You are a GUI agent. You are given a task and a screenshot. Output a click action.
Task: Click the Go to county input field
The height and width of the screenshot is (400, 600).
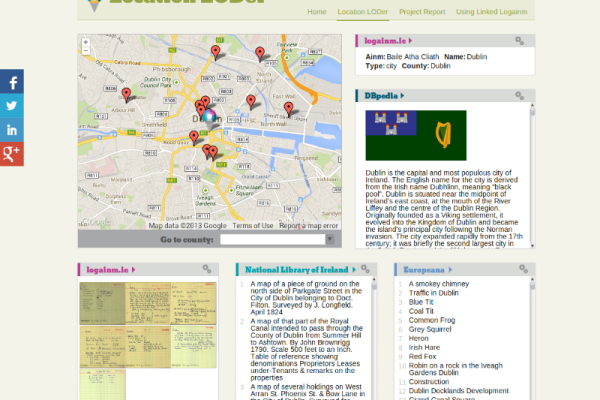[x=273, y=239]
